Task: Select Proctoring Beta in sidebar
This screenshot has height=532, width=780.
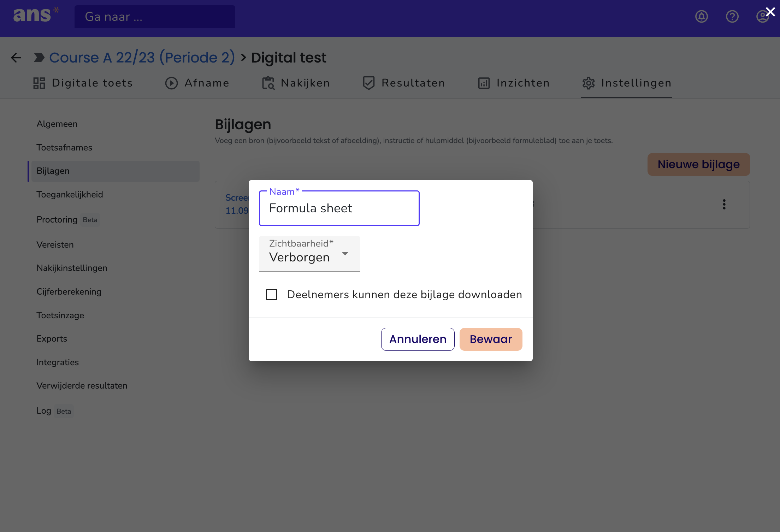Action: pos(68,220)
